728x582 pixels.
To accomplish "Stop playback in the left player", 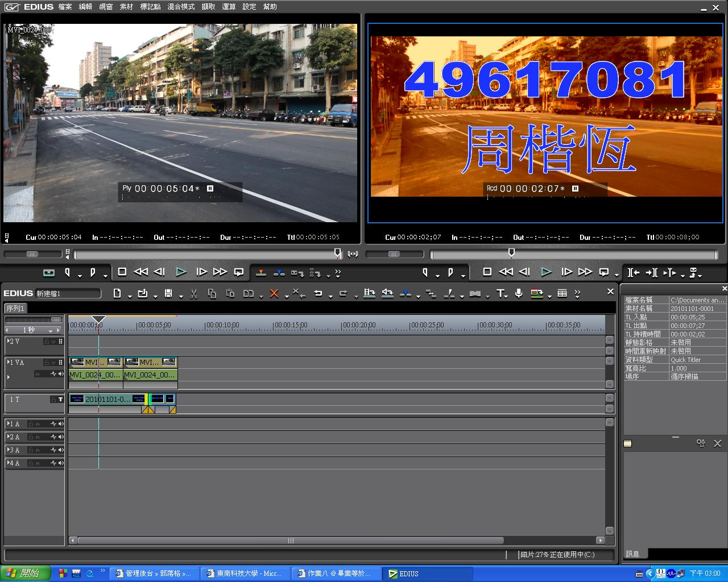I will [x=122, y=272].
